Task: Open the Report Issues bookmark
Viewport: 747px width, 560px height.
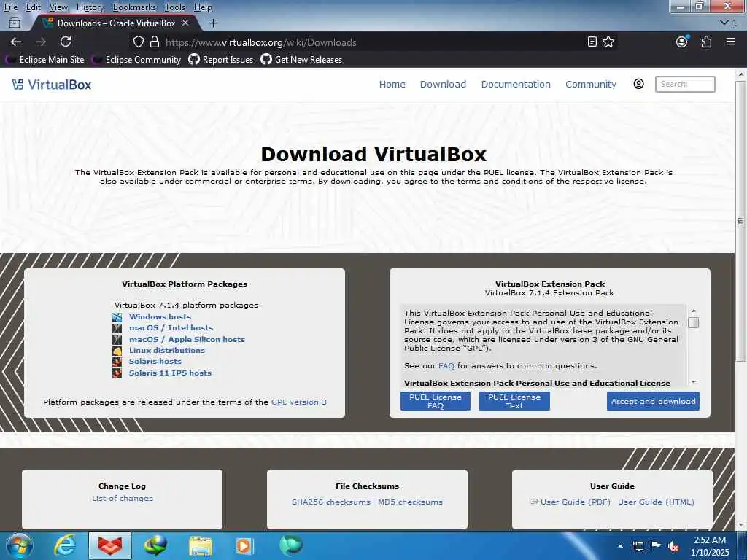Action: pos(221,60)
